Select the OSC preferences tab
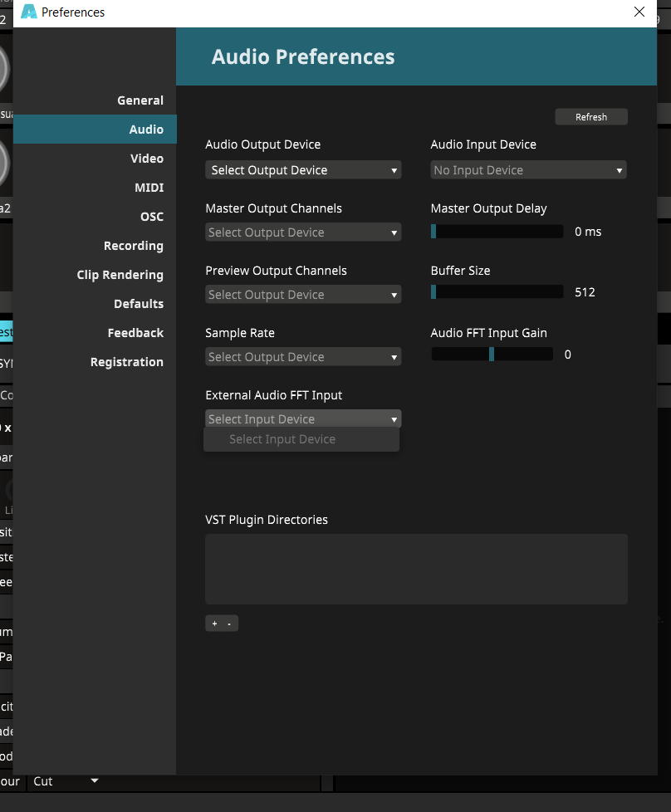 [x=151, y=217]
